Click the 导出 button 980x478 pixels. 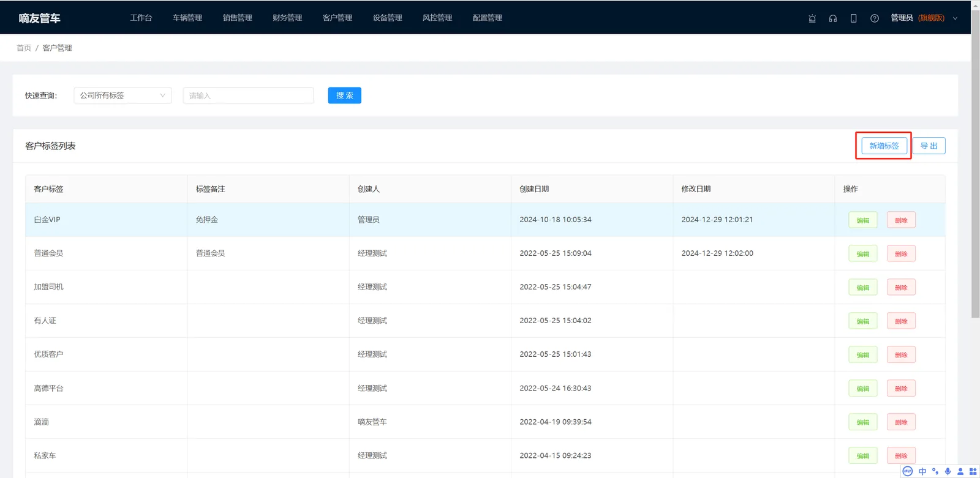pyautogui.click(x=929, y=146)
